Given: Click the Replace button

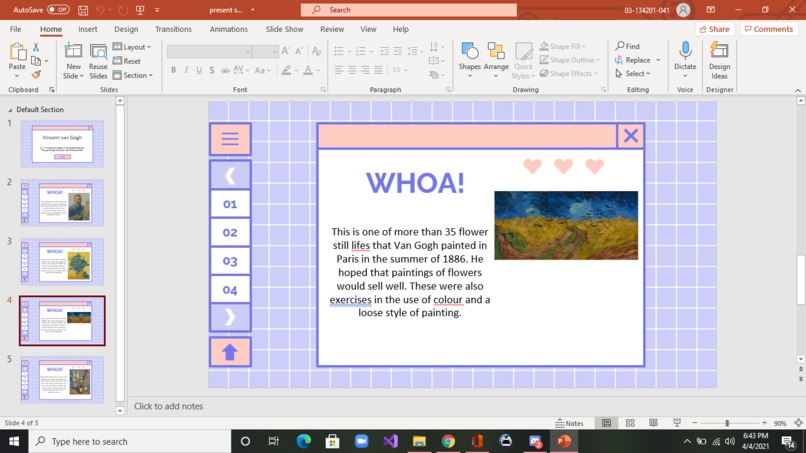Looking at the screenshot, I should 632,60.
